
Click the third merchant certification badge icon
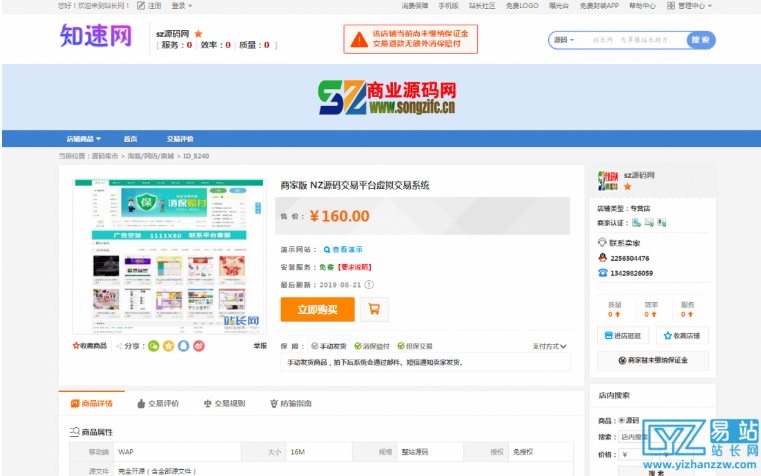(x=662, y=223)
